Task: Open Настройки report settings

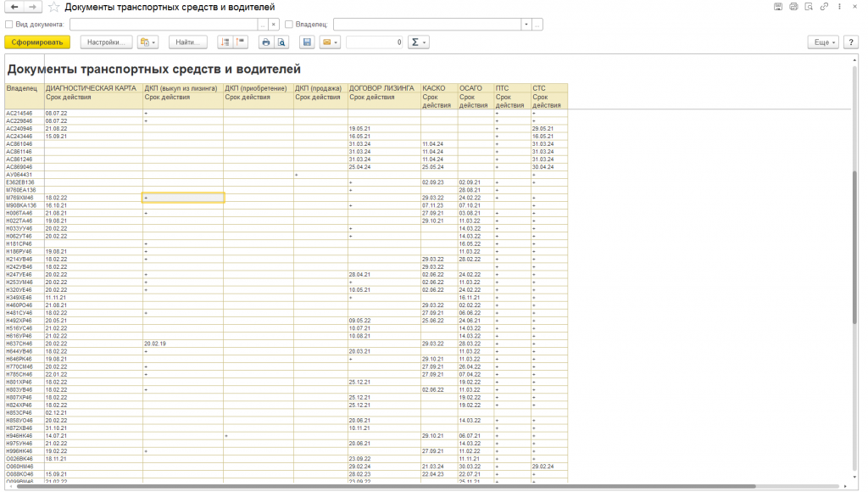Action: 107,42
